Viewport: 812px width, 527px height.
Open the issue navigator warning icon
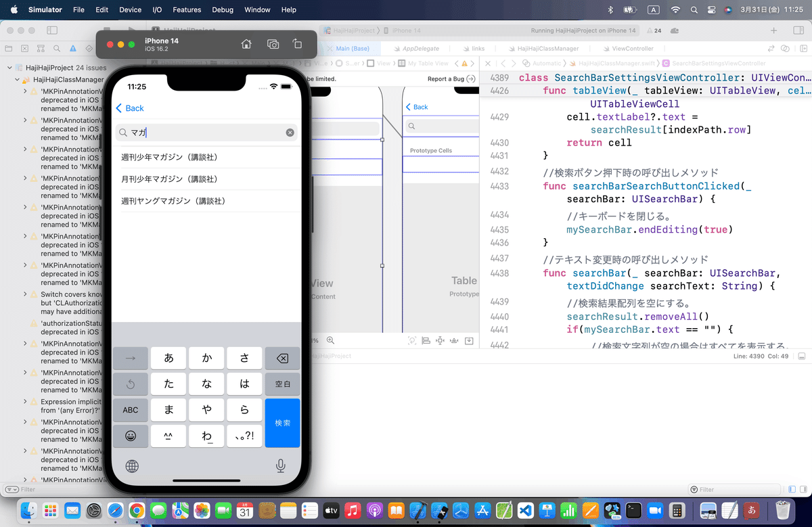click(x=72, y=49)
